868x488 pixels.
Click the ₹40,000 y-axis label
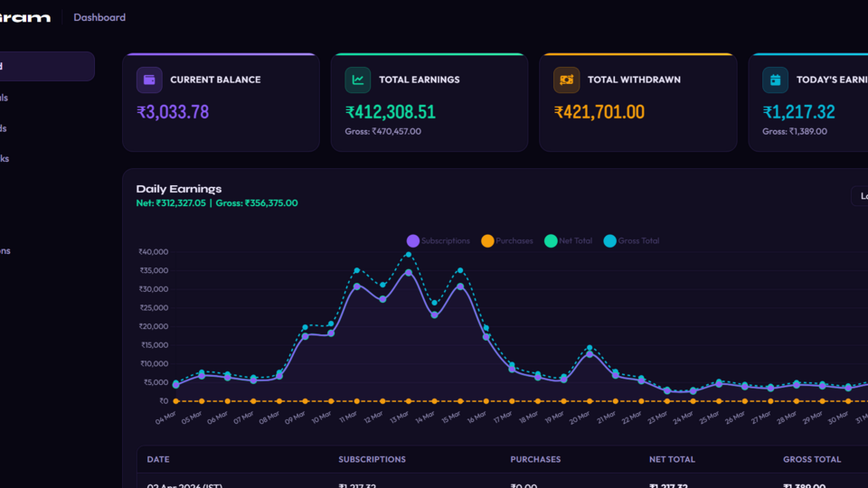154,252
